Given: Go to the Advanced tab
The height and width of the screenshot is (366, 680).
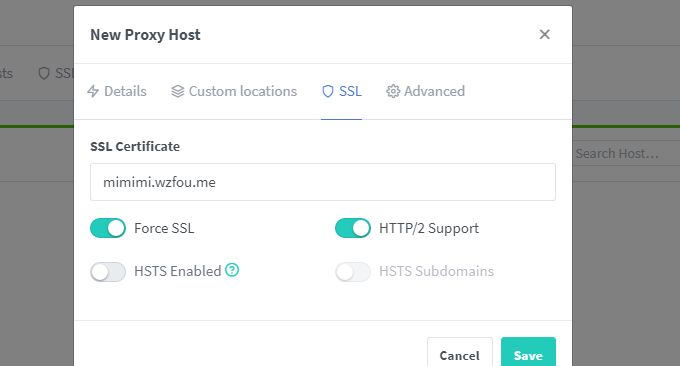Looking at the screenshot, I should coord(425,91).
